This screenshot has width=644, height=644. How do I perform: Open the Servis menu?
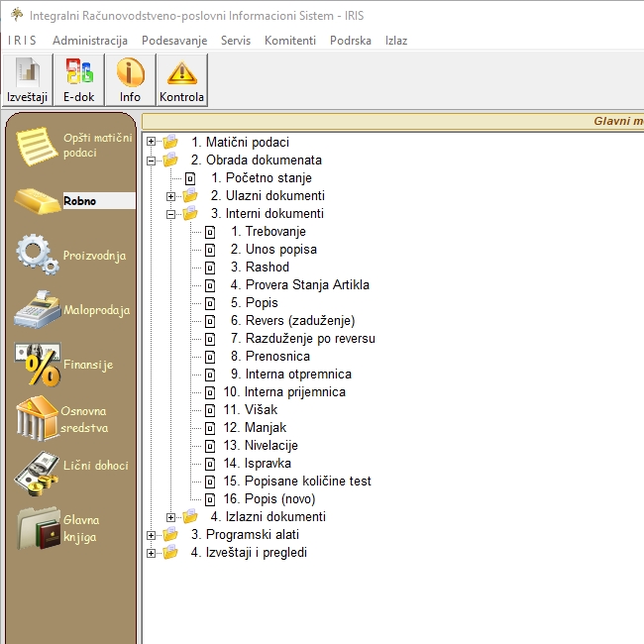[x=236, y=41]
